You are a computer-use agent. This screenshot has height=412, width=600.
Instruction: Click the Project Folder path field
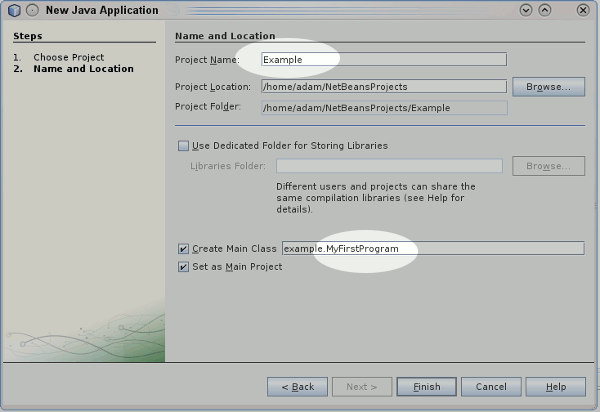tap(383, 108)
